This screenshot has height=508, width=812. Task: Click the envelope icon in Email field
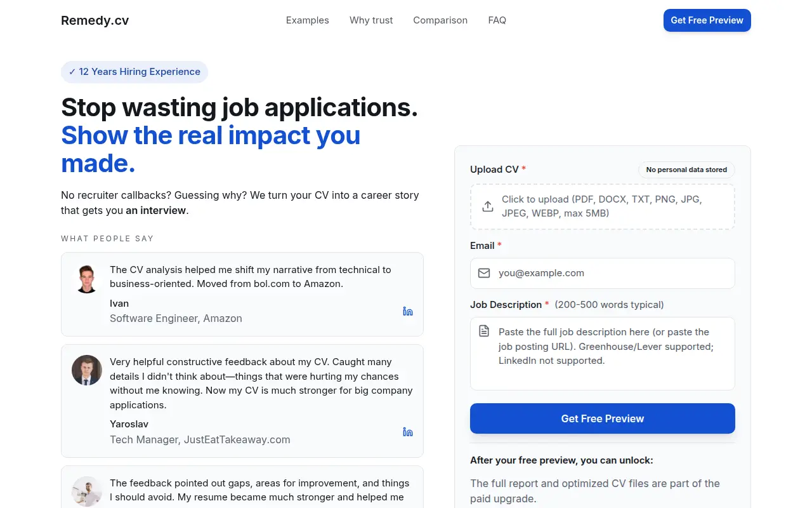tap(484, 273)
